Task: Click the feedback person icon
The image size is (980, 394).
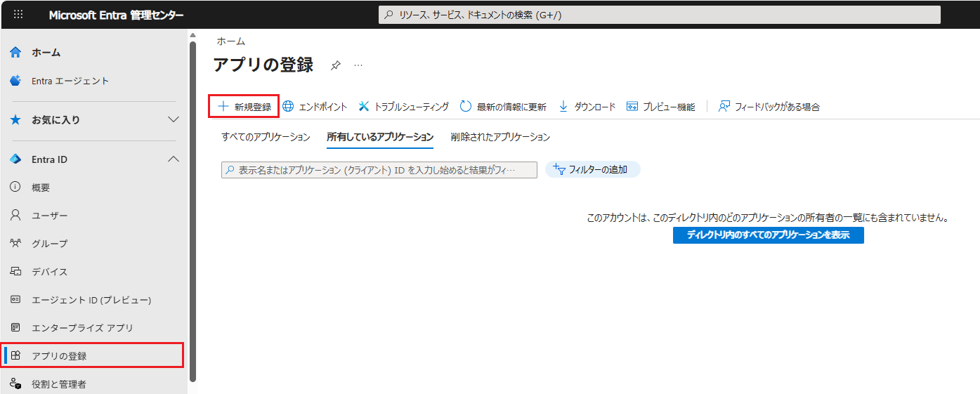Action: point(724,107)
